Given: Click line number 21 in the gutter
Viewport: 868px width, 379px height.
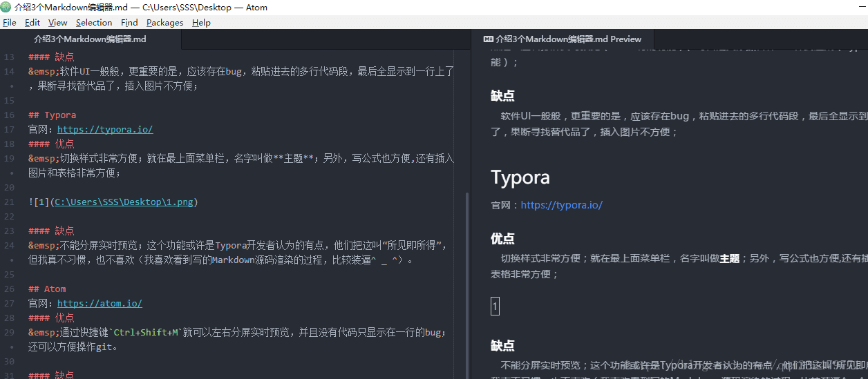Looking at the screenshot, I should (x=9, y=202).
